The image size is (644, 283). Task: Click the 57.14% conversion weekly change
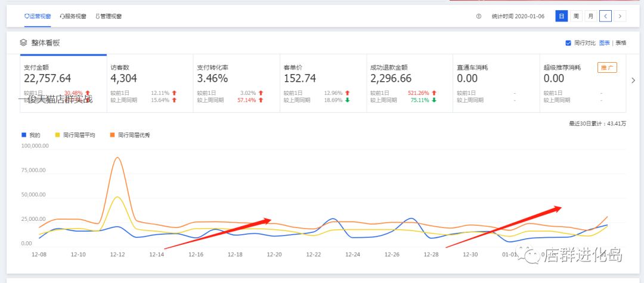(247, 100)
